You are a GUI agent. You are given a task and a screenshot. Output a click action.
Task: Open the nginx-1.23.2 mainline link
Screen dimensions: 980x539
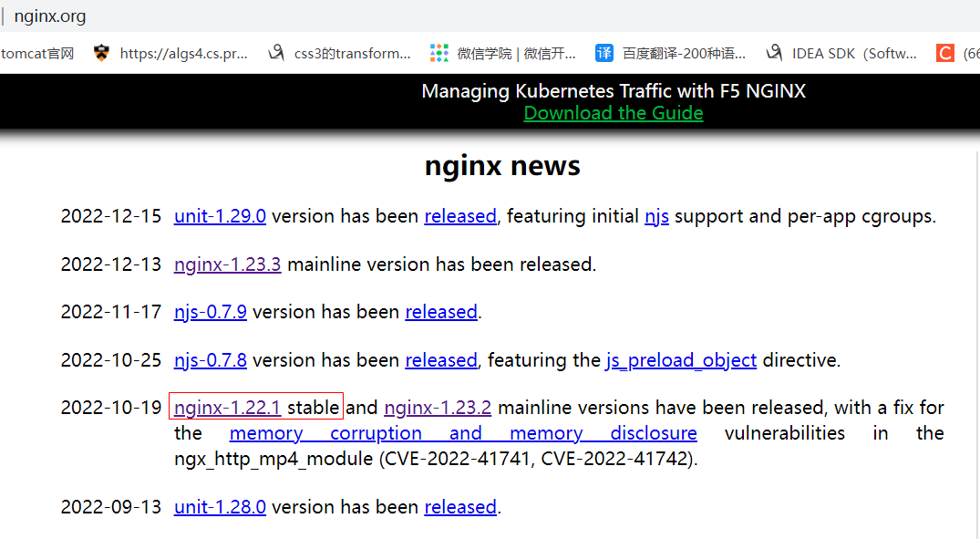coord(438,407)
